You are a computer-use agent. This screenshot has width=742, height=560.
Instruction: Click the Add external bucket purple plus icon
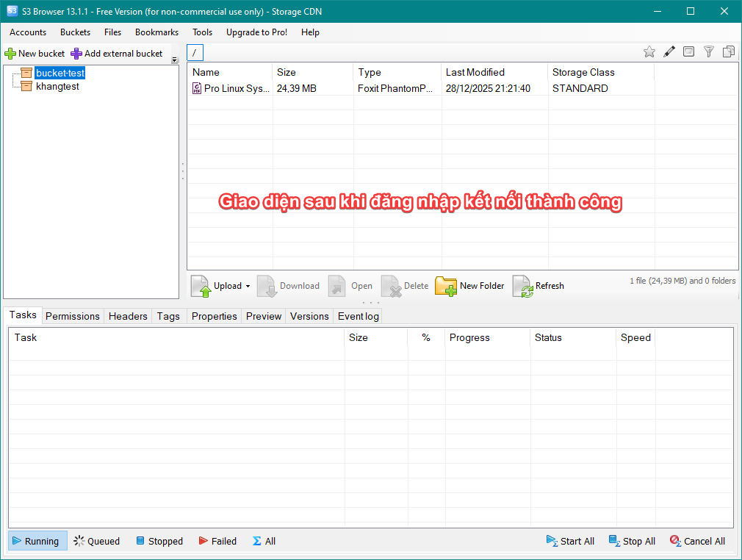pyautogui.click(x=76, y=54)
